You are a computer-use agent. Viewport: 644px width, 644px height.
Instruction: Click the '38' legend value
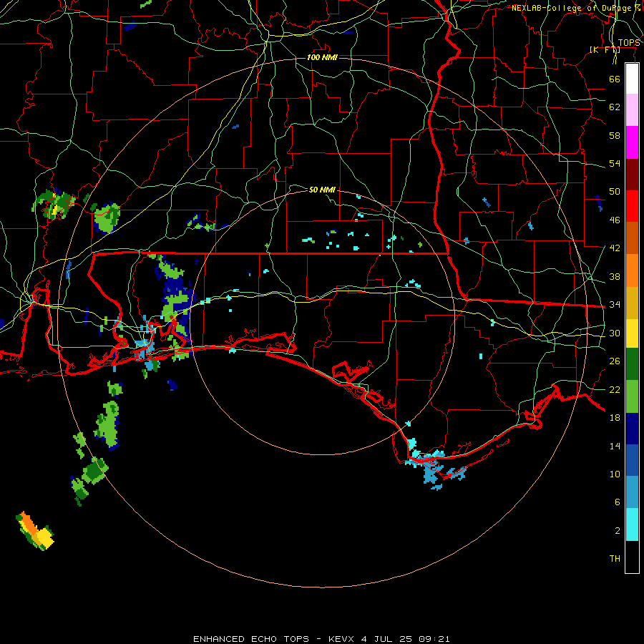click(x=615, y=276)
